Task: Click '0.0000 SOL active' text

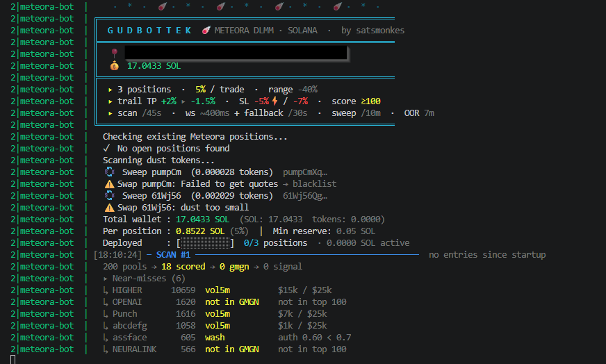Action: 368,243
